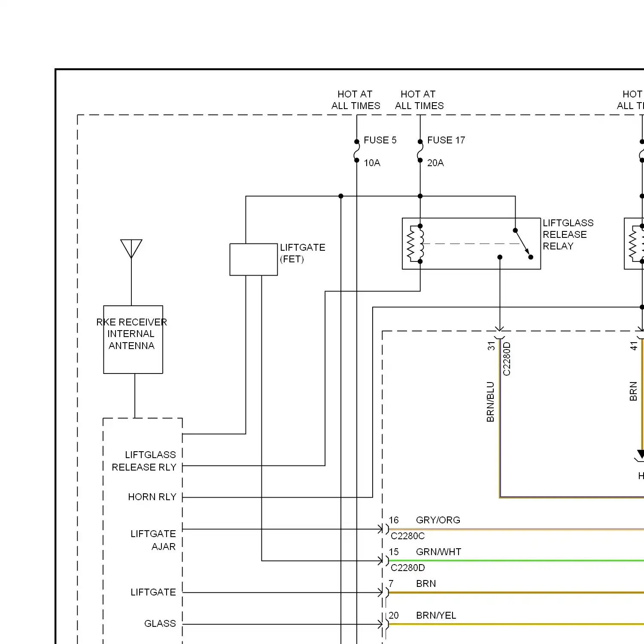Click the yellow BRN/YEL wire line

coord(516,624)
